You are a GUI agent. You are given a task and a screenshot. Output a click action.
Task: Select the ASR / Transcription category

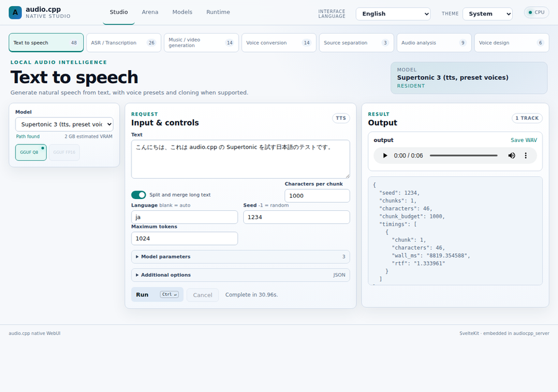(x=124, y=43)
